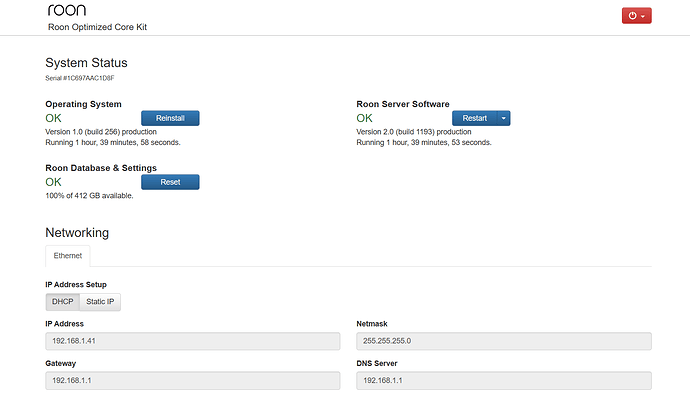This screenshot has height=409, width=690.
Task: Click the DNS Server field
Action: pyautogui.click(x=504, y=381)
